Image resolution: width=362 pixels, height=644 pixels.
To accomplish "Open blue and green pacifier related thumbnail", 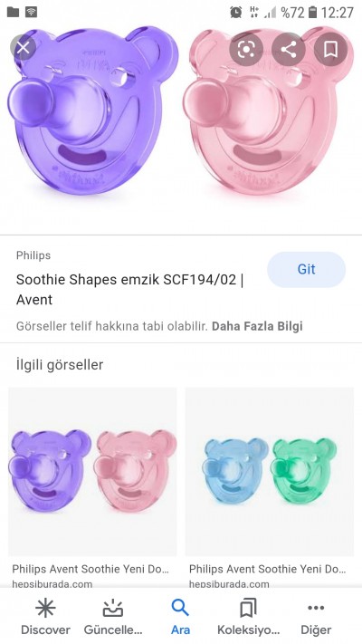I will [x=270, y=472].
